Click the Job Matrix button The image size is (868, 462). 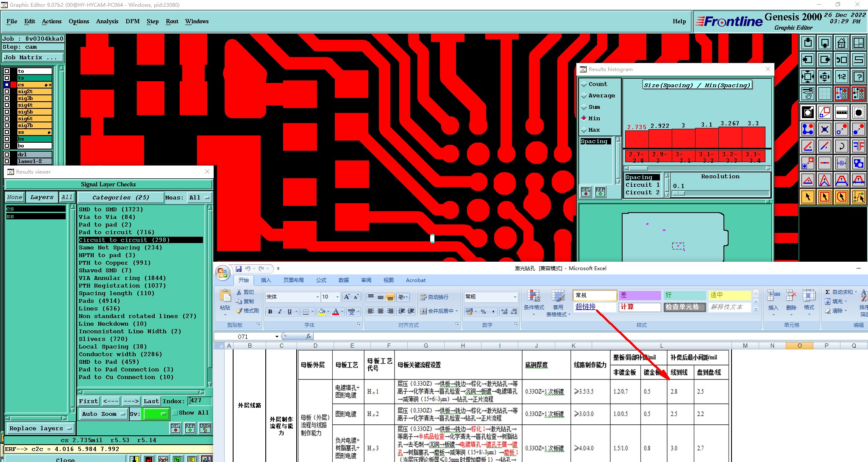pos(33,58)
